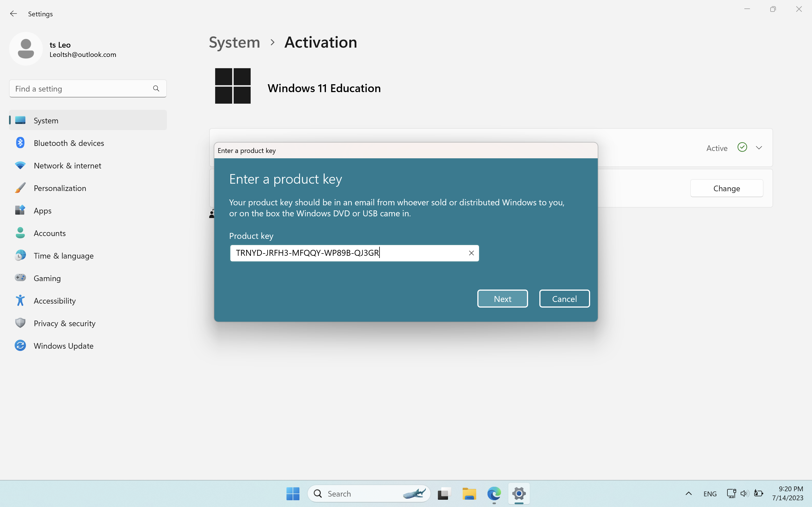
Task: Launch Microsoft Edge from taskbar
Action: pos(494,493)
